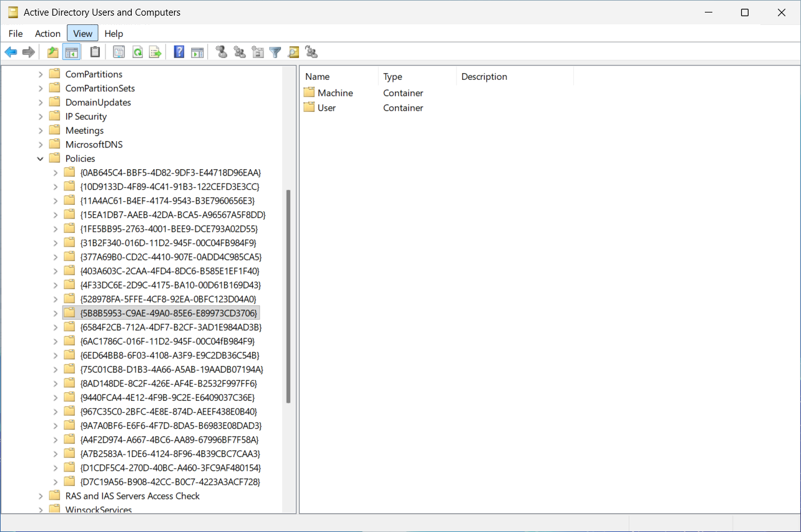The height and width of the screenshot is (532, 801).
Task: Expand the {0AB645C4-BBF5-4D82-9DF3-E44718D96EAA} policy node
Action: tap(56, 172)
